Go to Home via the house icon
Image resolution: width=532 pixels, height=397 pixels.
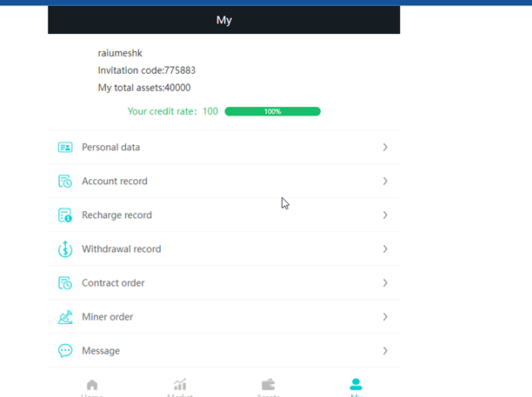click(92, 386)
